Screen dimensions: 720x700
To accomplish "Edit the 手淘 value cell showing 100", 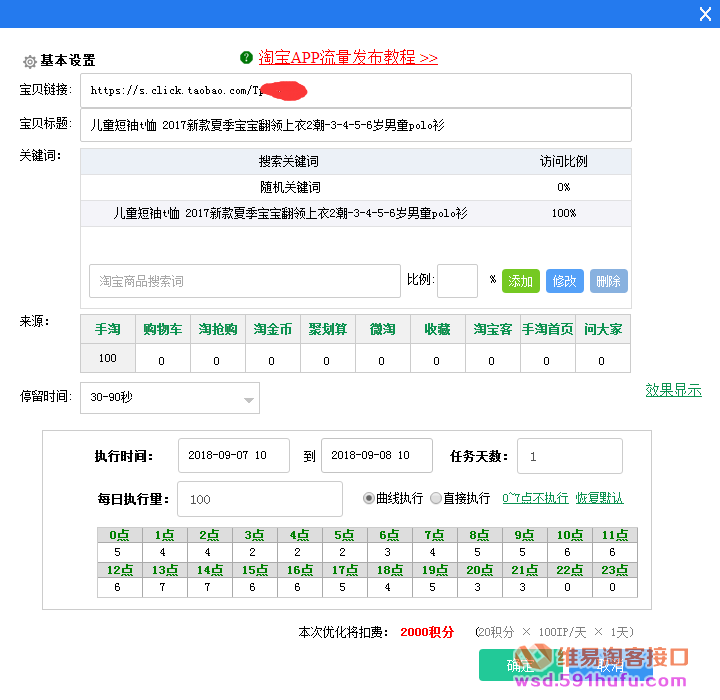I will (108, 358).
